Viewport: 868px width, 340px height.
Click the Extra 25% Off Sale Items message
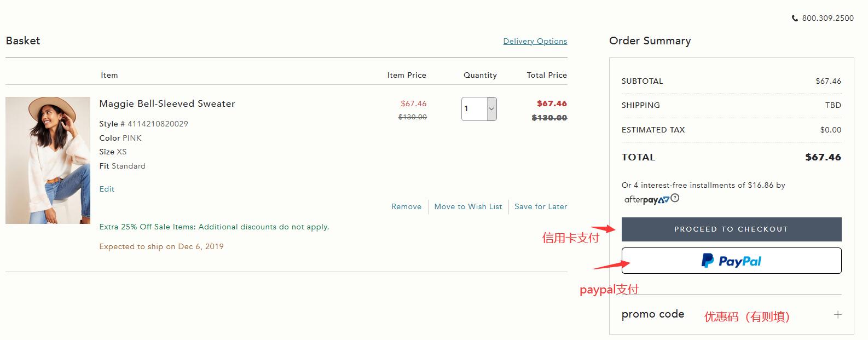(214, 227)
